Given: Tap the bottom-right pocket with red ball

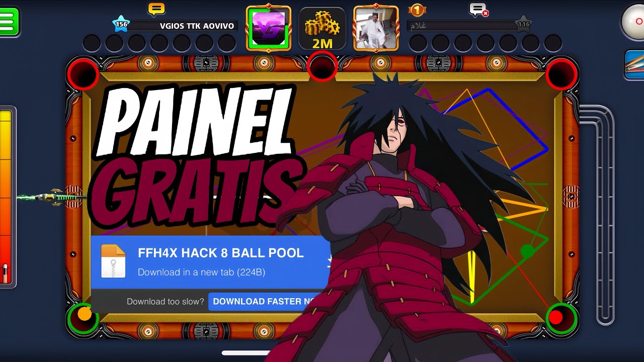Looking at the screenshot, I should [x=561, y=319].
